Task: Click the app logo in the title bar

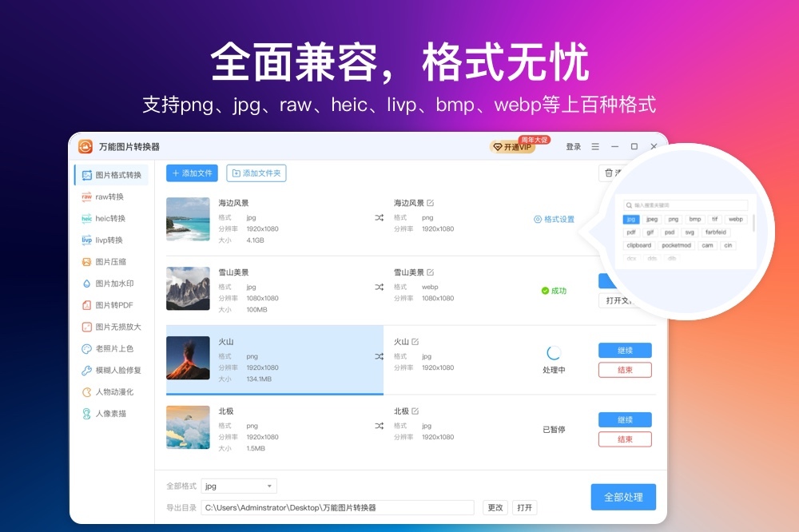Action: (x=85, y=147)
